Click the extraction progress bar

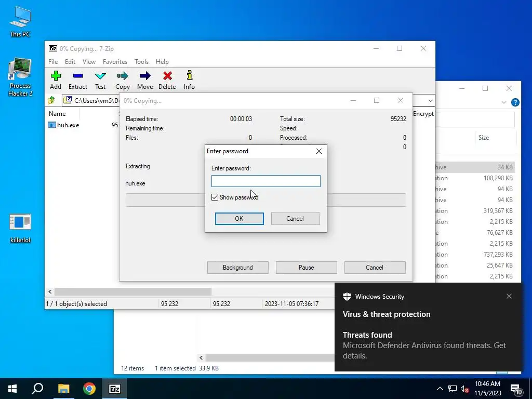tap(265, 200)
